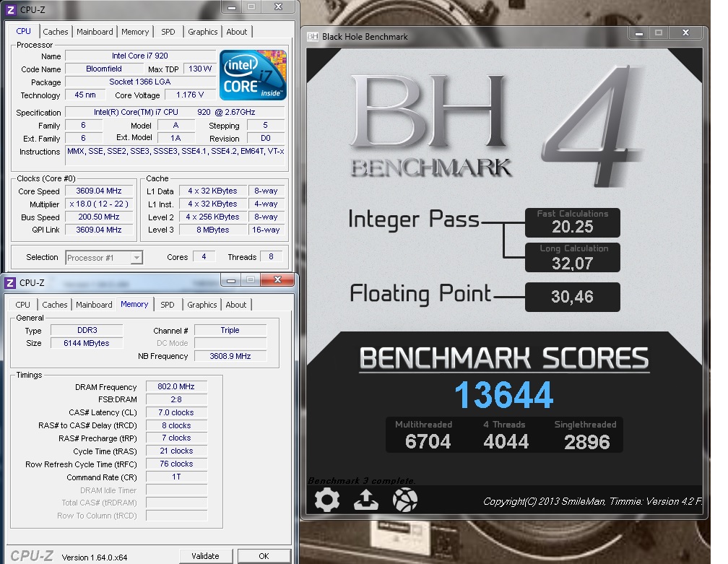Viewport: 728px width, 564px height.
Task: Click the Level 2 cache value '4 x 256 KBytes'
Action: pos(212,217)
